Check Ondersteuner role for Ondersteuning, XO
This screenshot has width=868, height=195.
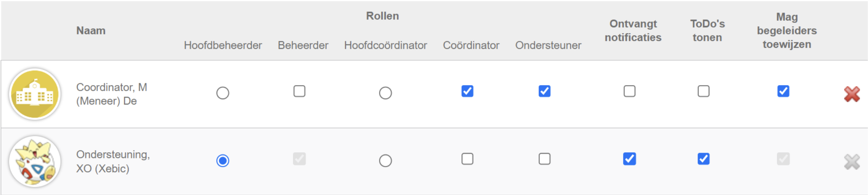coord(544,159)
